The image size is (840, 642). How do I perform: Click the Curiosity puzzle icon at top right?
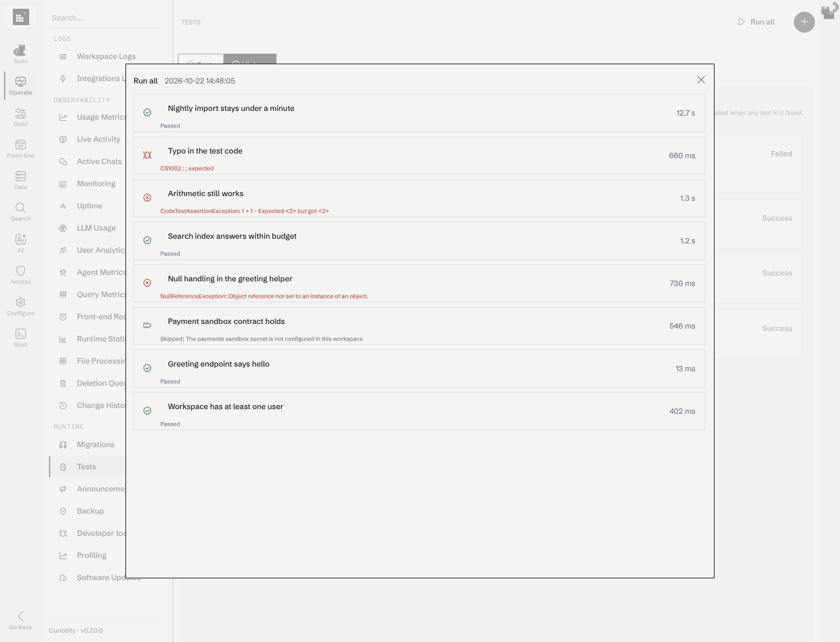click(829, 11)
